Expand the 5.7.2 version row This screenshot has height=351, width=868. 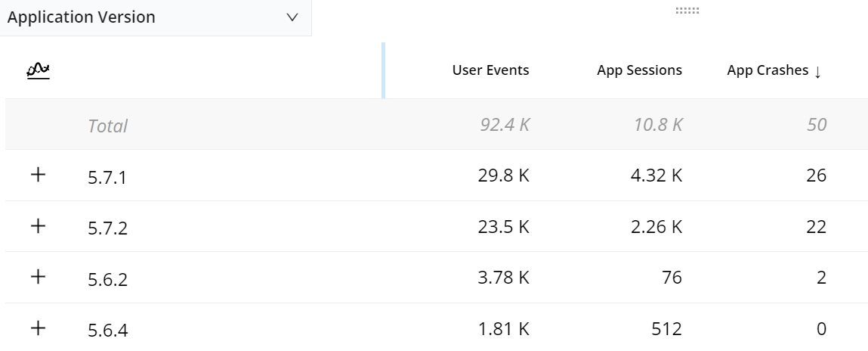click(38, 226)
